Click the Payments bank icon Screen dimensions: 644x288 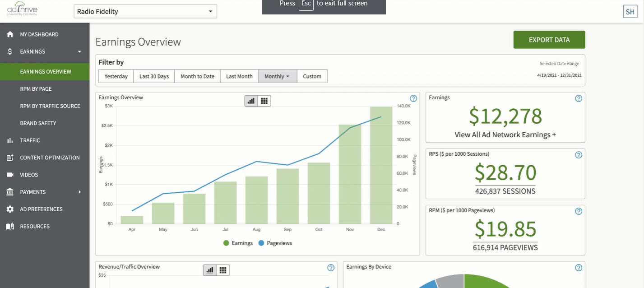[x=10, y=192]
